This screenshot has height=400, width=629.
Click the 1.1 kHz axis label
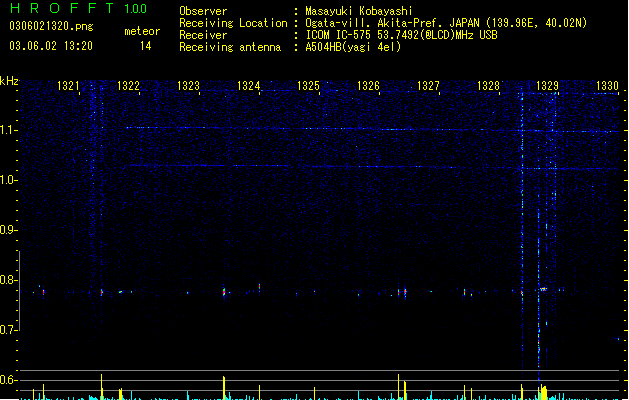click(8, 130)
